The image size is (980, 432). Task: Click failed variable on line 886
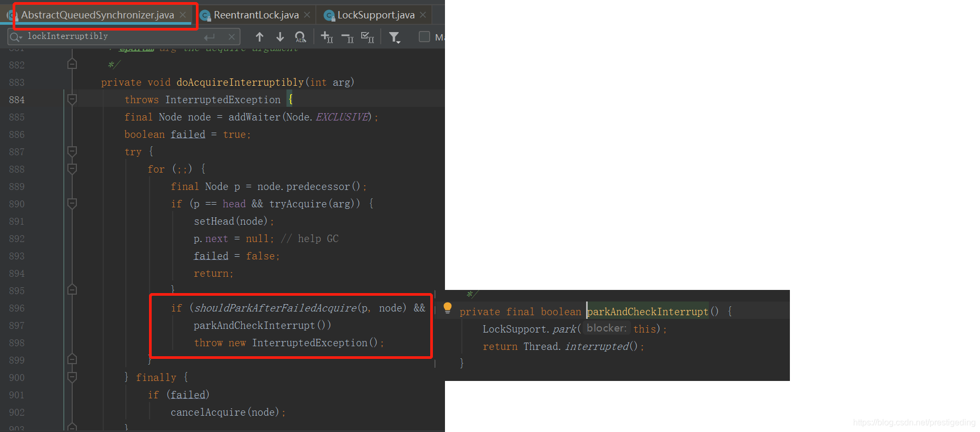click(x=188, y=134)
